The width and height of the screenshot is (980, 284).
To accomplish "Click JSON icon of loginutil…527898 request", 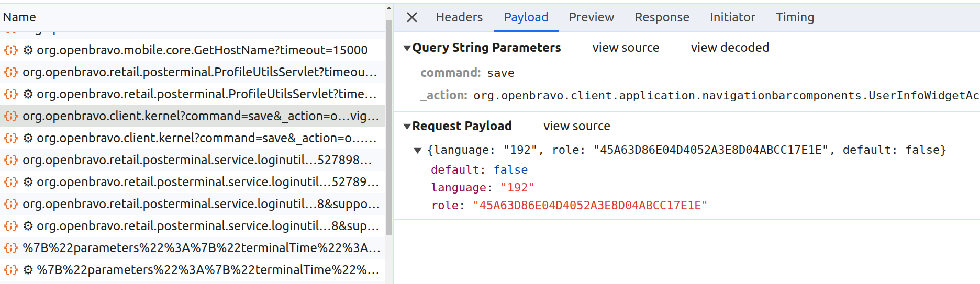I will [x=10, y=160].
